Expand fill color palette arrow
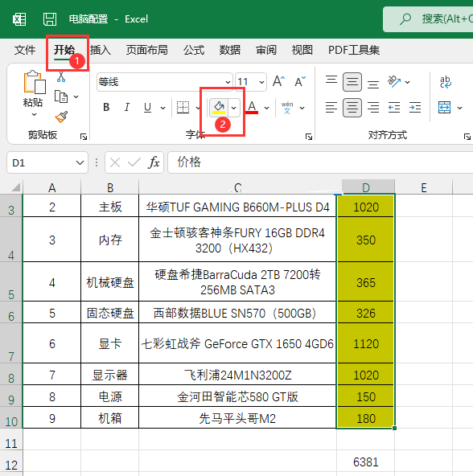 pyautogui.click(x=233, y=108)
